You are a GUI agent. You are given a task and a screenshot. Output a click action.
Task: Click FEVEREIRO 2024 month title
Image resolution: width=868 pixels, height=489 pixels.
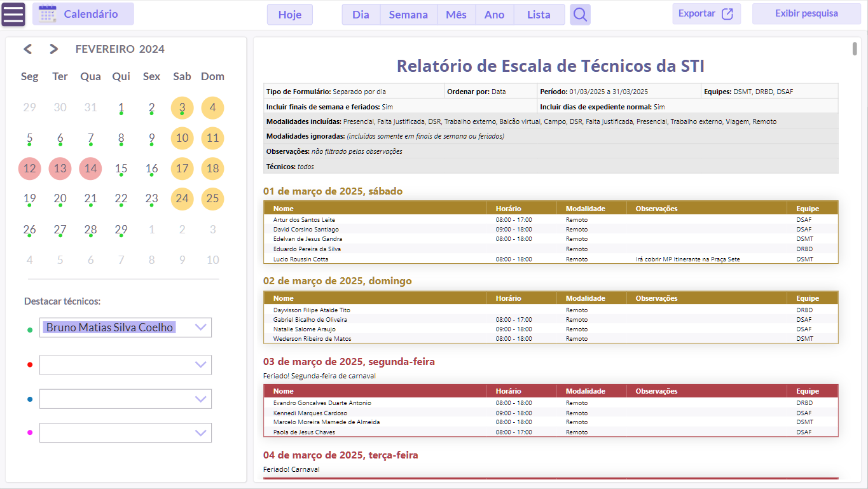point(120,49)
